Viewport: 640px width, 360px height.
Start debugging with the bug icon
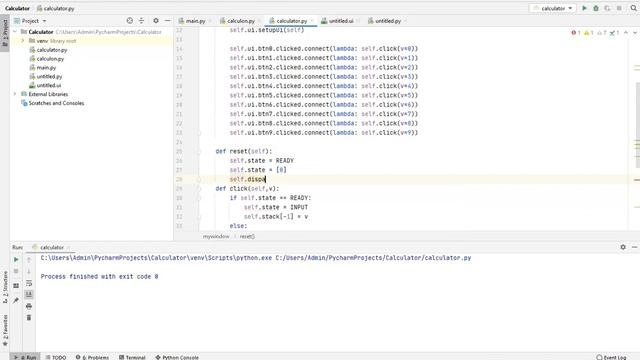pos(596,8)
